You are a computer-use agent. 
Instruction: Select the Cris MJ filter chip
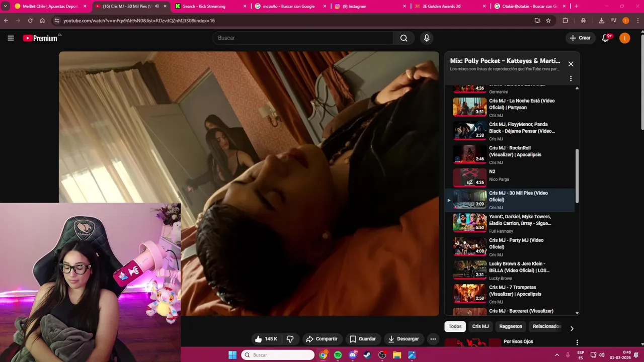480,326
